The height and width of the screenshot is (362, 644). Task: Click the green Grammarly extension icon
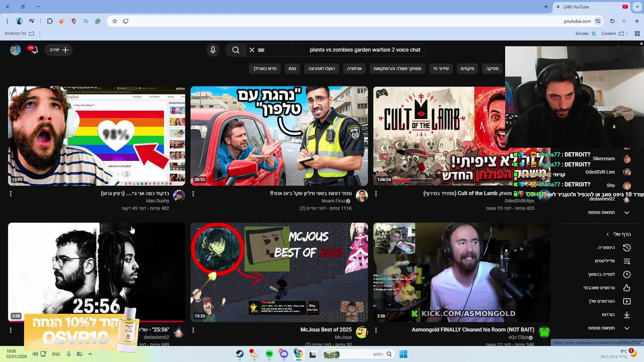pyautogui.click(x=98, y=21)
